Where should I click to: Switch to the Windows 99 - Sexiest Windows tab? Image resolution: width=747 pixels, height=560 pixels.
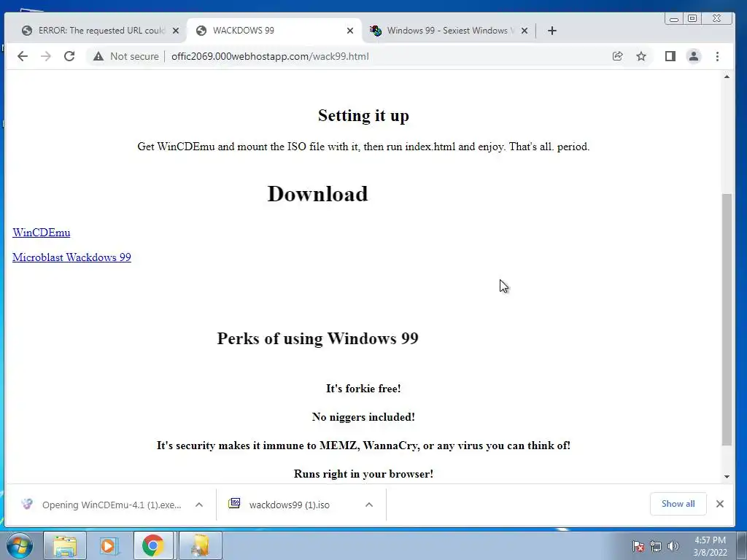448,31
